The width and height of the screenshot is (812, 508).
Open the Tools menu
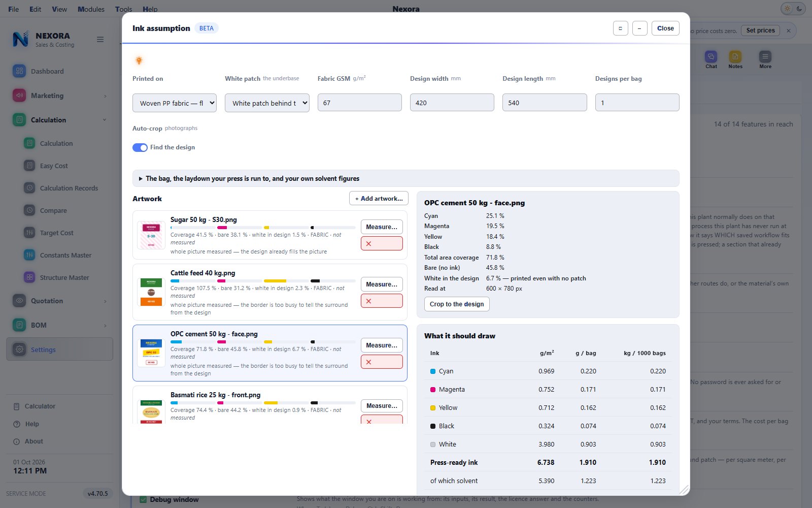(x=123, y=9)
